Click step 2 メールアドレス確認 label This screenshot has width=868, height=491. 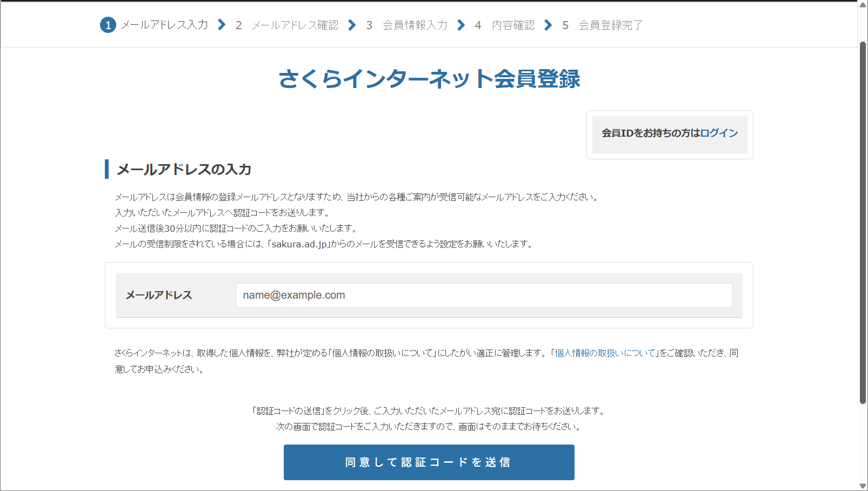click(x=295, y=25)
